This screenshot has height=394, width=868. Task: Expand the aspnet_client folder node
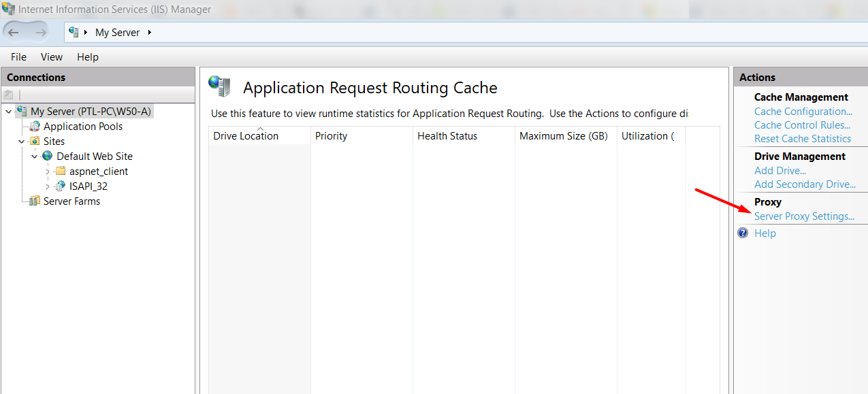click(x=48, y=171)
